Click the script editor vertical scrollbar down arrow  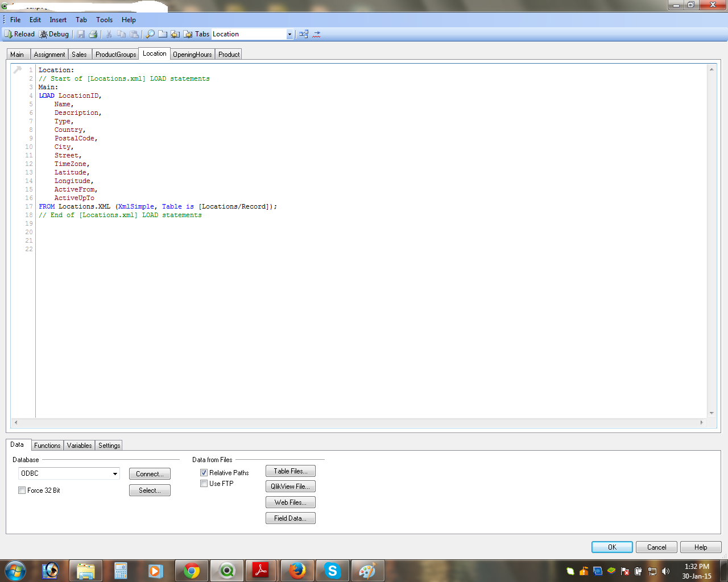tap(712, 413)
